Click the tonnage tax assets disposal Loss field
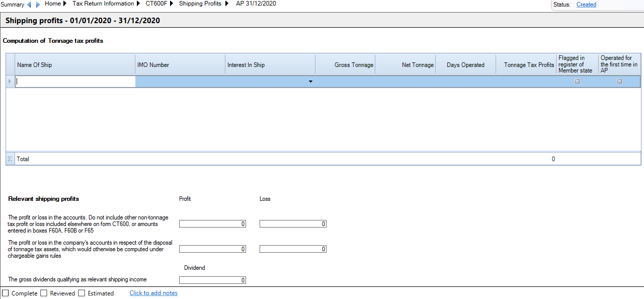Image resolution: width=644 pixels, height=299 pixels. tap(293, 249)
